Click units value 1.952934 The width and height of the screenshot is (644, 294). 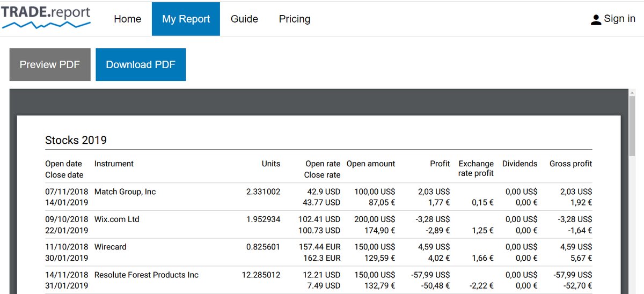[x=263, y=219]
